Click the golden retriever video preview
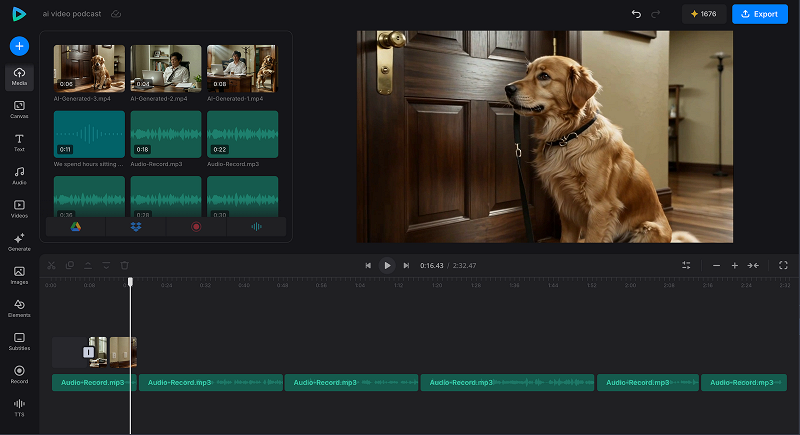This screenshot has height=435, width=800. tap(544, 137)
